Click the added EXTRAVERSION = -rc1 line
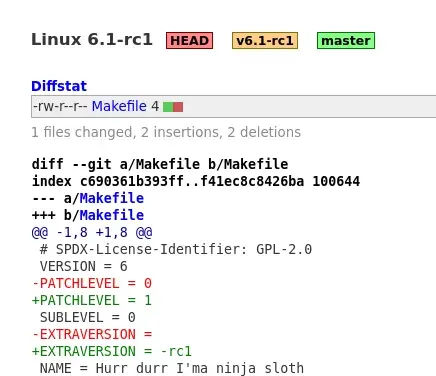Image resolution: width=436 pixels, height=376 pixels. pos(112,351)
